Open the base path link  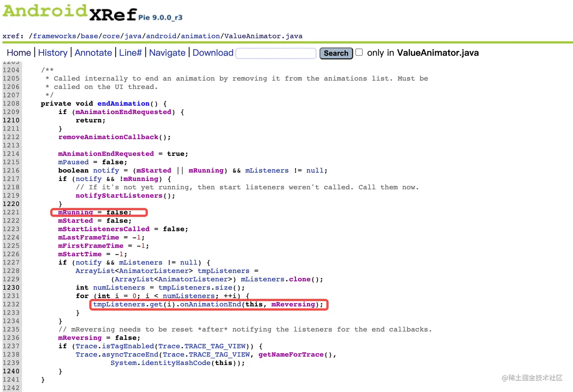point(89,36)
